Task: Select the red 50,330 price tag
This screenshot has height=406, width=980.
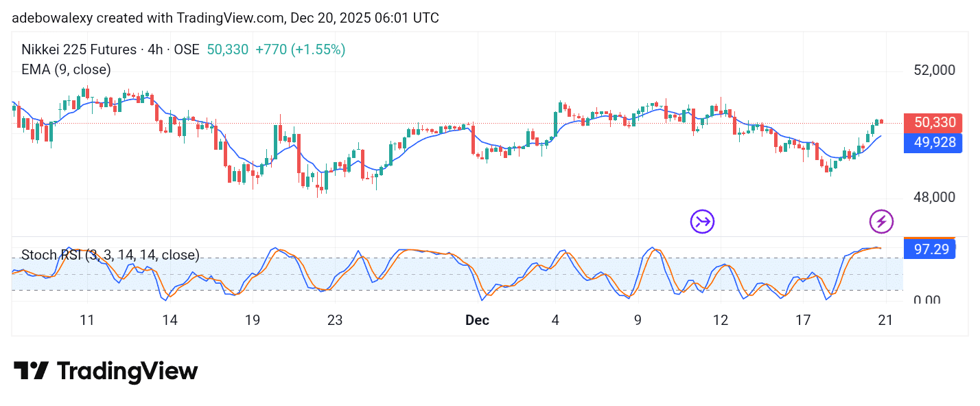Action: tap(933, 122)
